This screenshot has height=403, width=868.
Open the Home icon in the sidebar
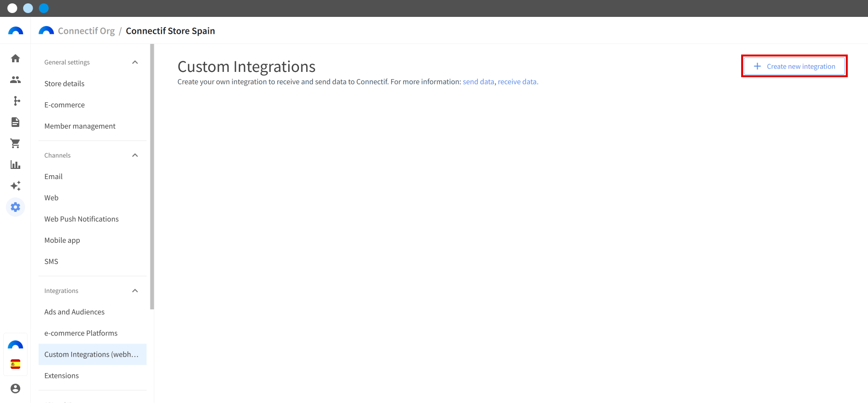click(x=15, y=58)
